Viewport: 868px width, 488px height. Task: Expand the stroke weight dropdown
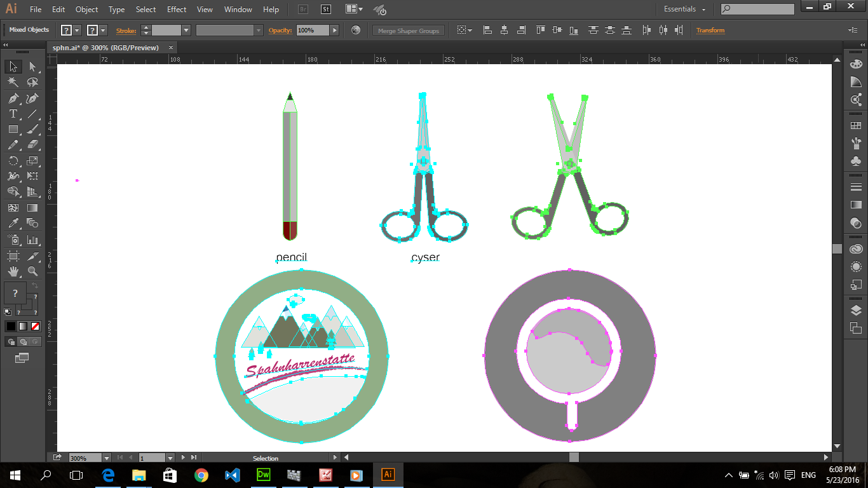point(186,30)
